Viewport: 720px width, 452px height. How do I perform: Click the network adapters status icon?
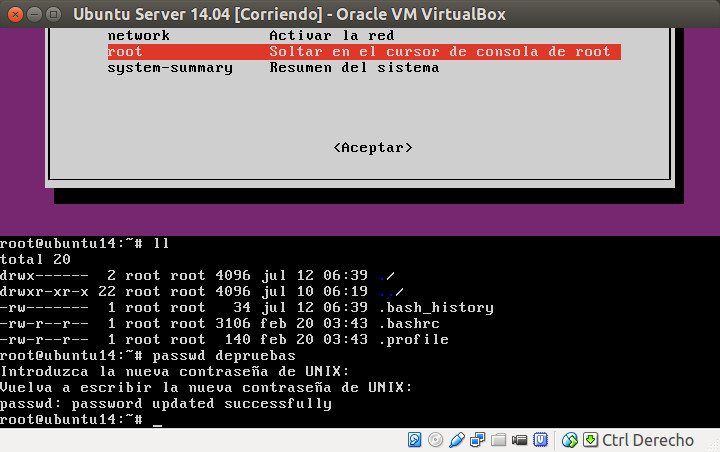tap(478, 440)
